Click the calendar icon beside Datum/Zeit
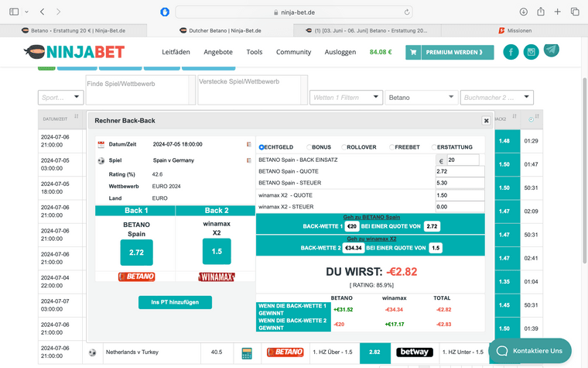588x368 pixels. coord(101,144)
